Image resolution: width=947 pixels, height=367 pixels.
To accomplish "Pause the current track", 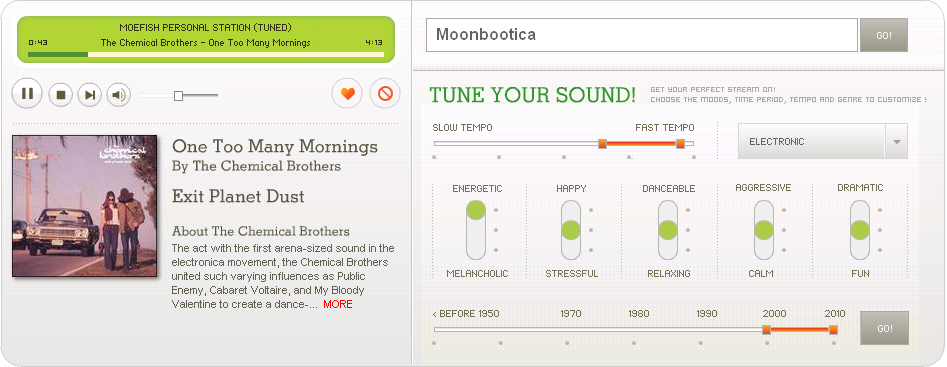I will coord(27,94).
